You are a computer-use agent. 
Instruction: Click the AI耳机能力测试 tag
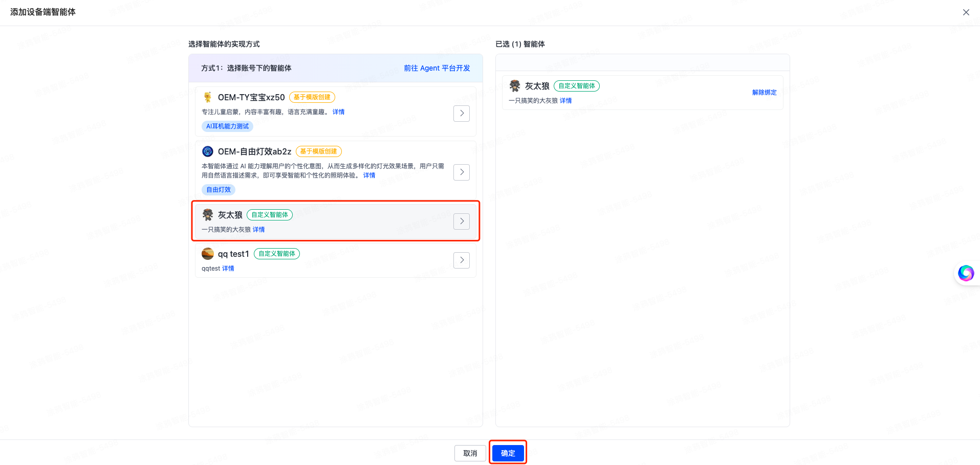point(227,126)
